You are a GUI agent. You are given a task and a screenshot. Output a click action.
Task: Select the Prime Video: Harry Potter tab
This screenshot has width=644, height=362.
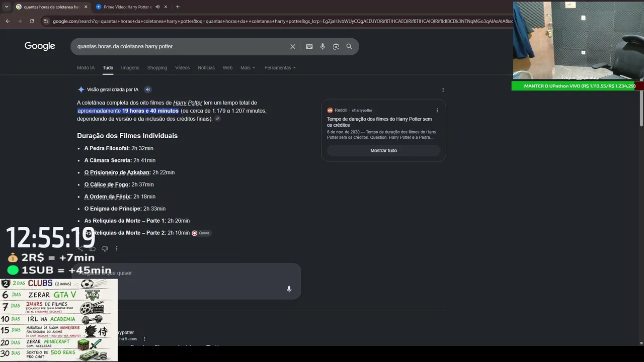point(128,7)
